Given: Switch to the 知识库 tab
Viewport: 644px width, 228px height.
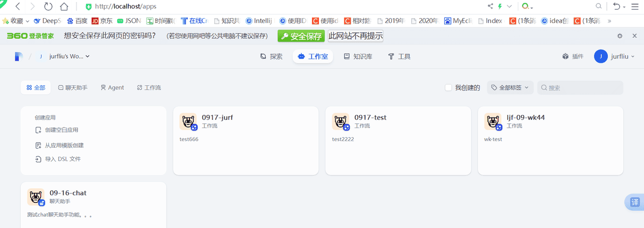Looking at the screenshot, I should tap(358, 57).
